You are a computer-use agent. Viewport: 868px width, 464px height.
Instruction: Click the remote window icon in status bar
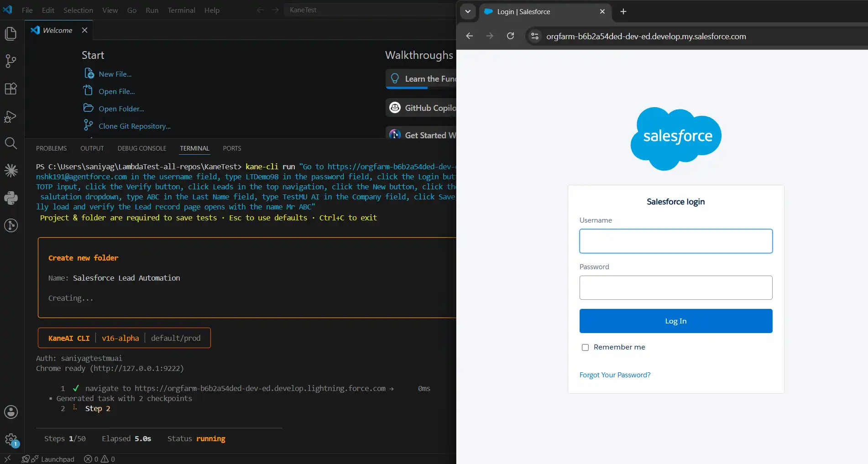coord(7,459)
